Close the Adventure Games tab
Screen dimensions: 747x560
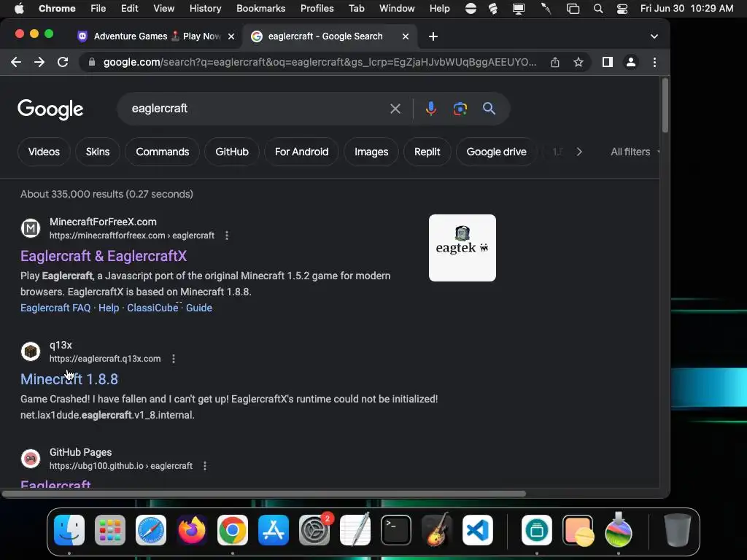point(231,36)
